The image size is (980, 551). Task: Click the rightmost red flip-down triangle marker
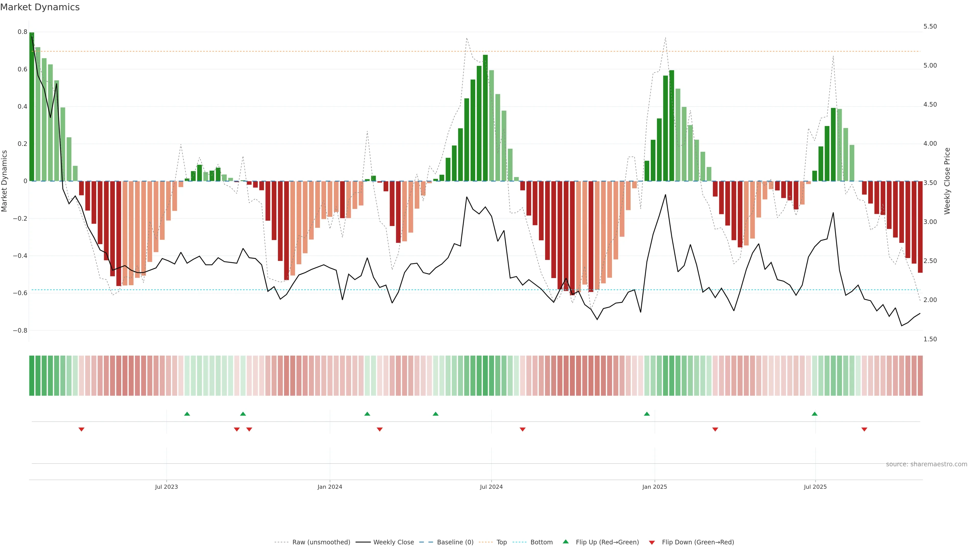coord(864,429)
